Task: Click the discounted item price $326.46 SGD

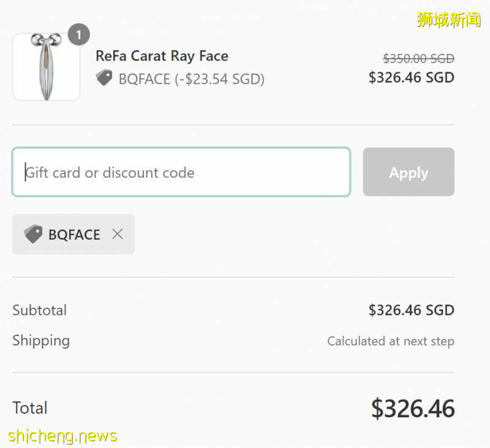Action: pyautogui.click(x=411, y=77)
